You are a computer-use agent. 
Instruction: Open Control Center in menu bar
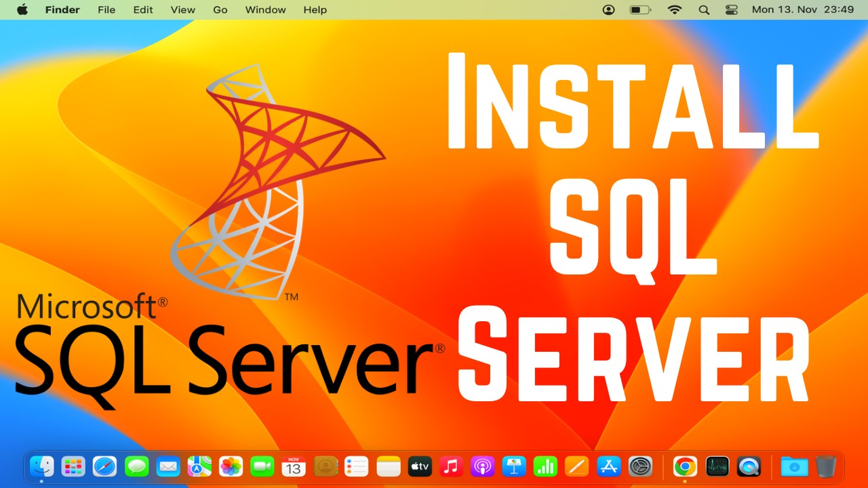pos(731,9)
